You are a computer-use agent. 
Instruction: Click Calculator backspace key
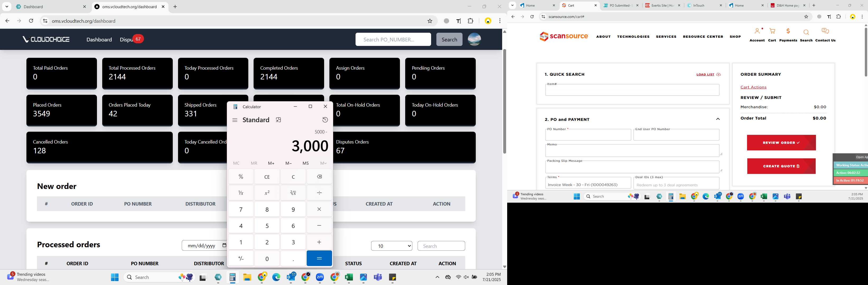point(319,177)
